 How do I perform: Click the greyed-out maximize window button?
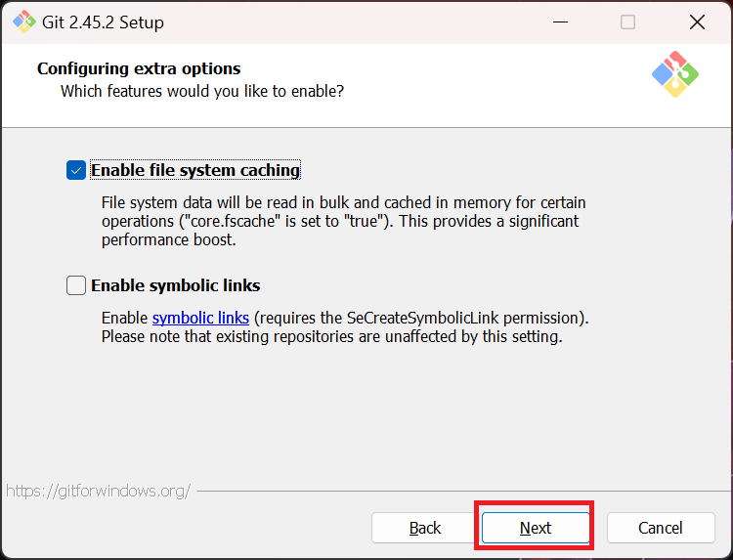click(x=627, y=22)
